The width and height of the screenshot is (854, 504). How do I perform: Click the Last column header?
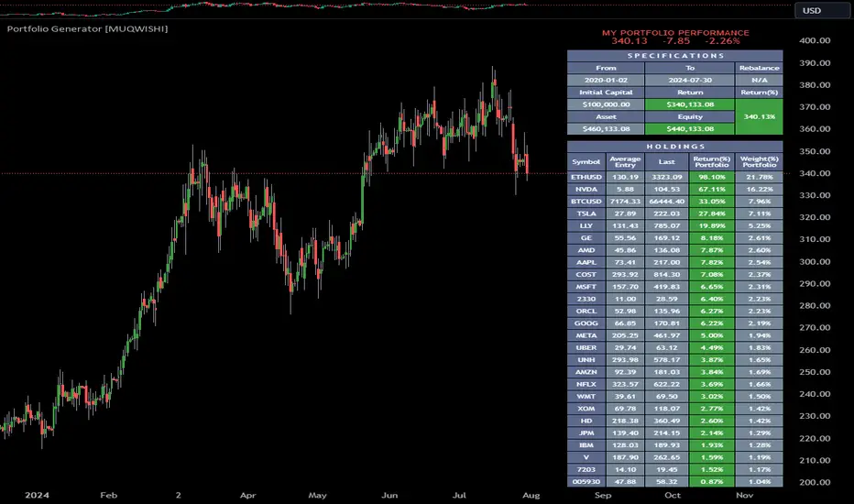666,162
